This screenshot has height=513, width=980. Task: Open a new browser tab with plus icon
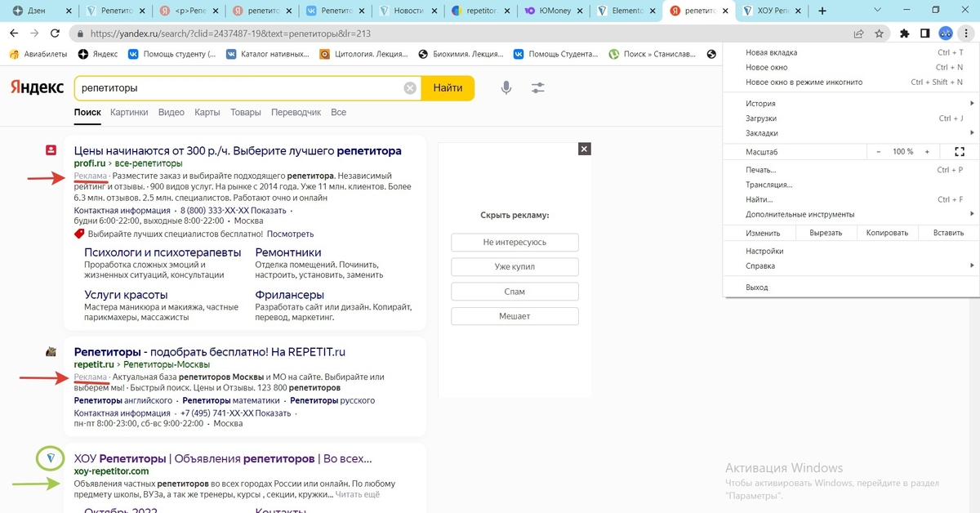click(x=822, y=11)
